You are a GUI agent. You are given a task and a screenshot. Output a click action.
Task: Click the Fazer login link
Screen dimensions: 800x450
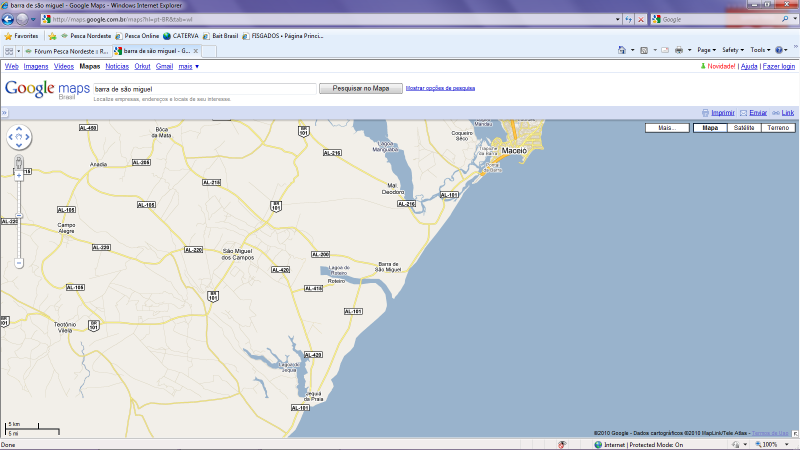point(779,66)
